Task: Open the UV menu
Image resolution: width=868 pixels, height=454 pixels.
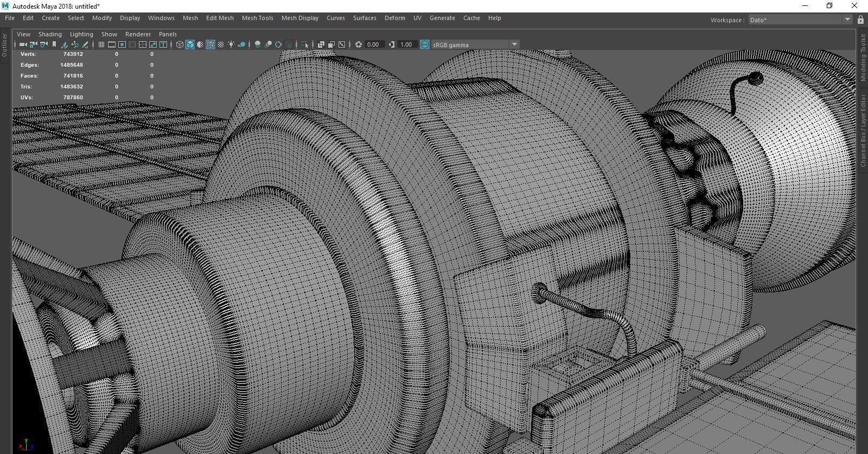Action: tap(417, 18)
